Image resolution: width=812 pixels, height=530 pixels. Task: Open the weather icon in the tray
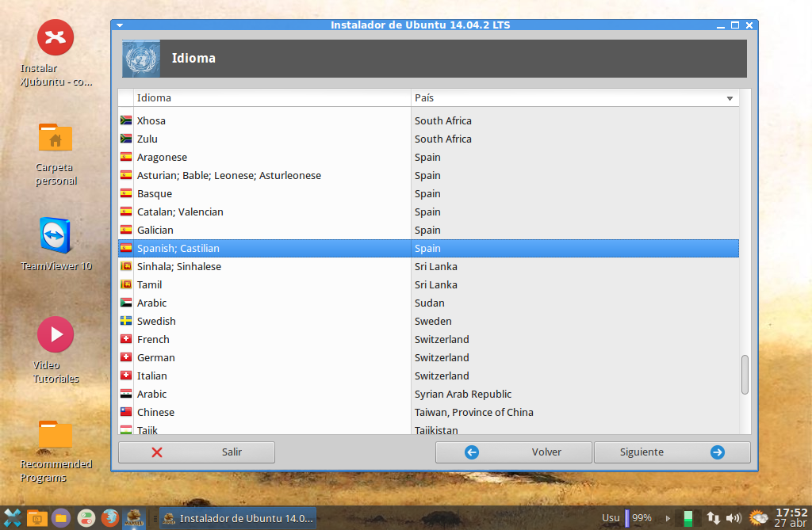coord(759,517)
